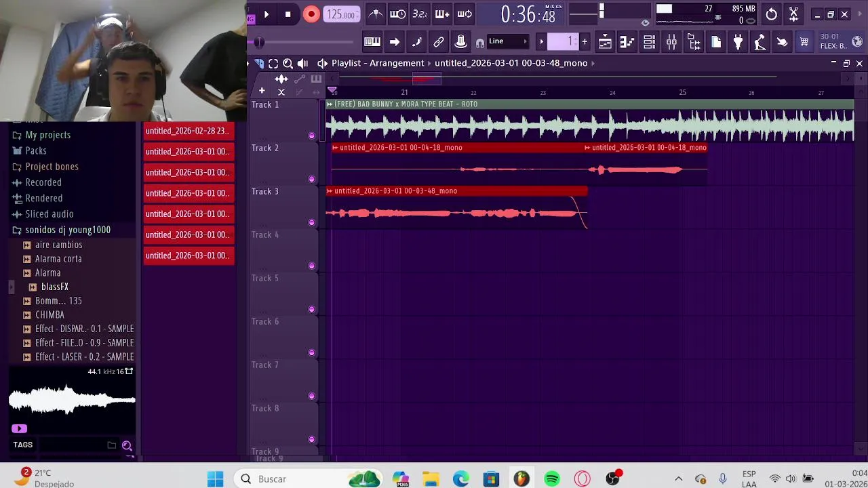868x488 pixels.
Task: Toggle the main snap magnet icon
Action: point(480,43)
